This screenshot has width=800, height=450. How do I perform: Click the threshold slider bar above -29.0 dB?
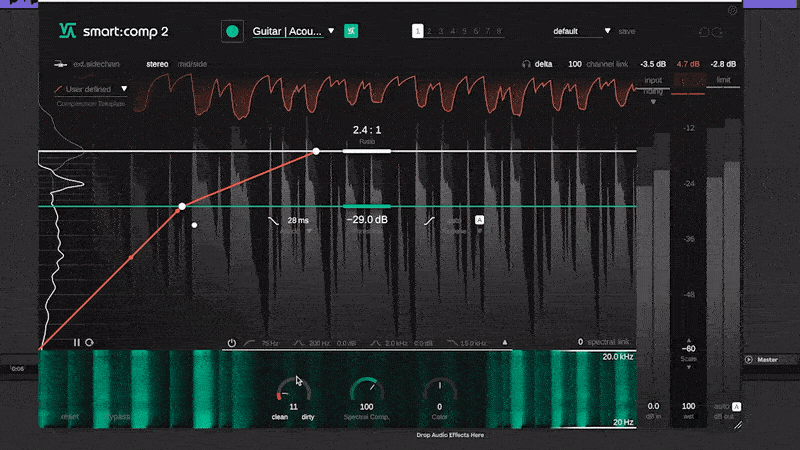367,206
